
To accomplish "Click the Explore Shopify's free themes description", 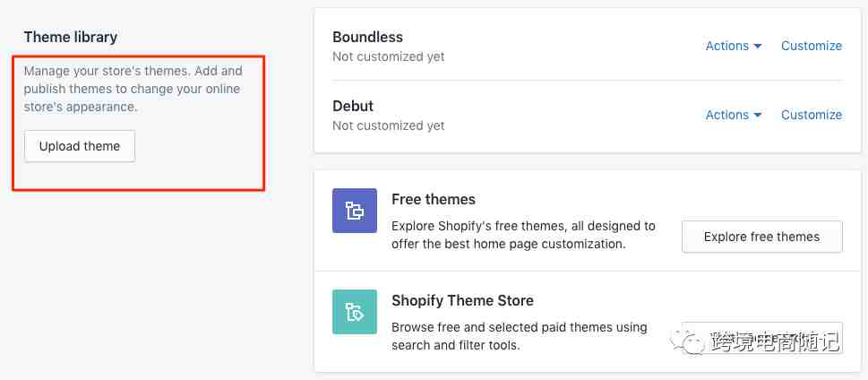I will pos(523,235).
